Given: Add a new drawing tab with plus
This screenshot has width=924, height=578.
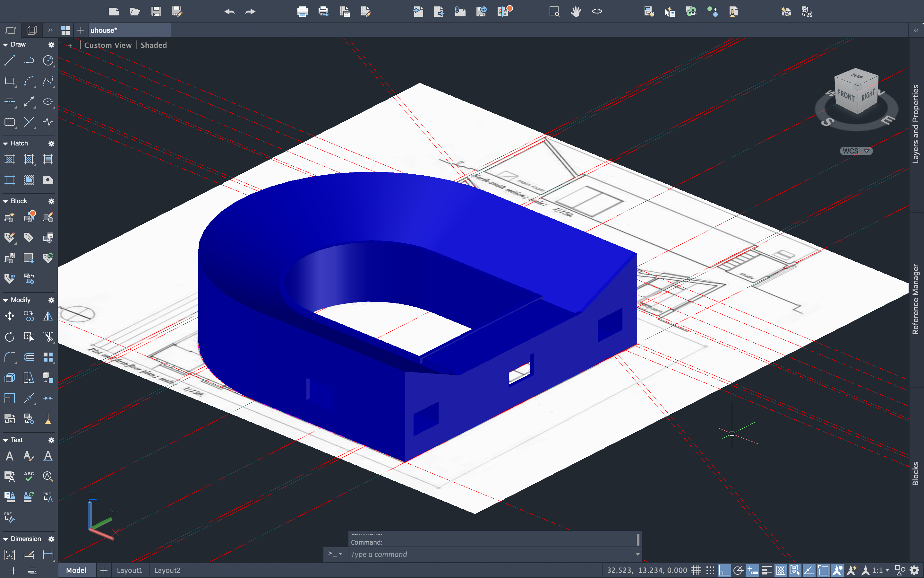Looking at the screenshot, I should pos(81,30).
